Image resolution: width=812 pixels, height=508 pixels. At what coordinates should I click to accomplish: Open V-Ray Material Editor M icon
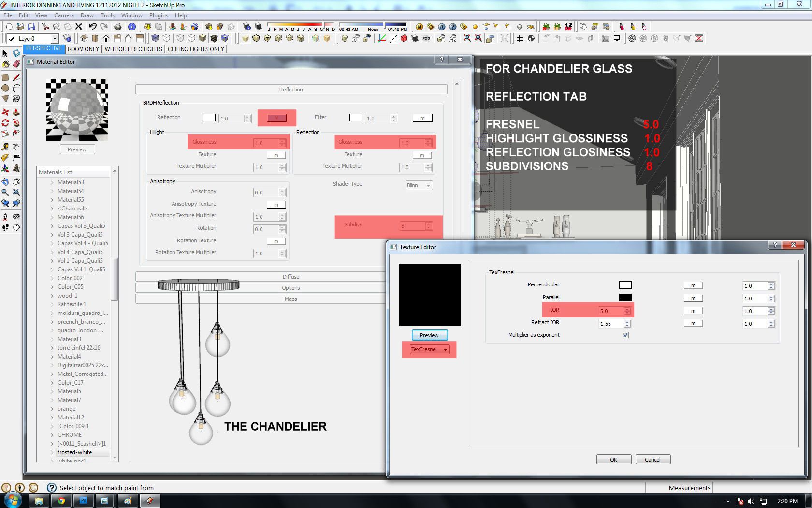click(420, 27)
